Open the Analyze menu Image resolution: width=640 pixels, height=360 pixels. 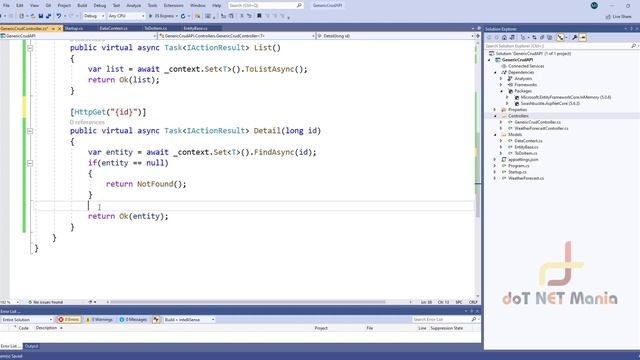point(133,5)
